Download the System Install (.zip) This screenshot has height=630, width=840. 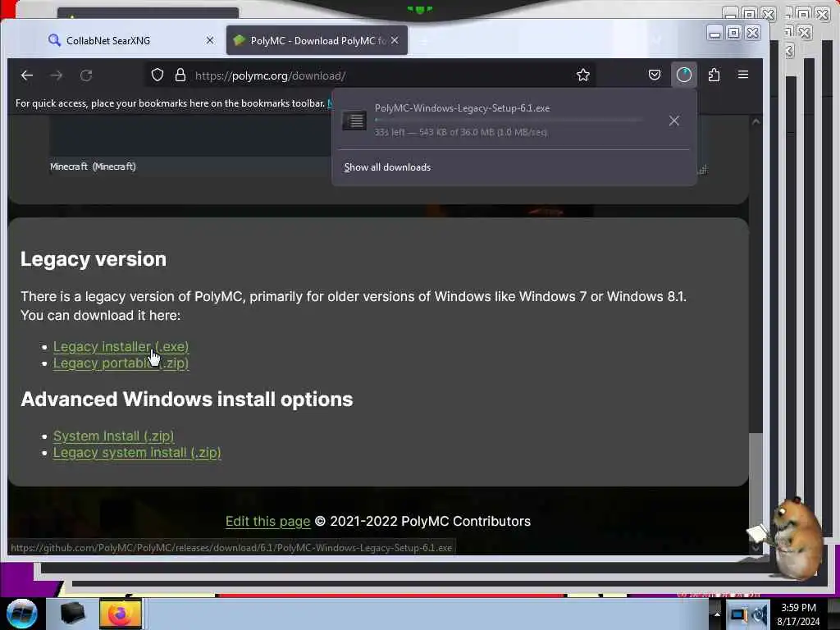coord(113,436)
